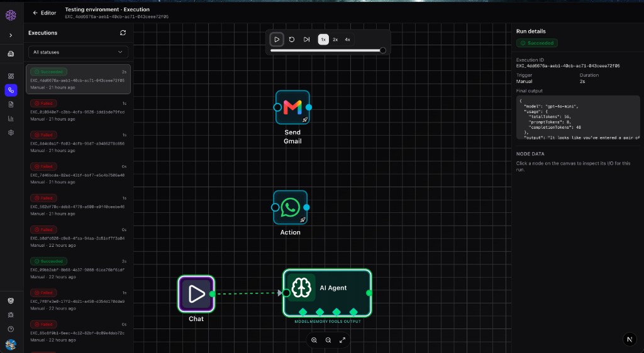Select succeeded execution EXC_09bb2abf
This screenshot has height=353, width=644.
pos(78,269)
